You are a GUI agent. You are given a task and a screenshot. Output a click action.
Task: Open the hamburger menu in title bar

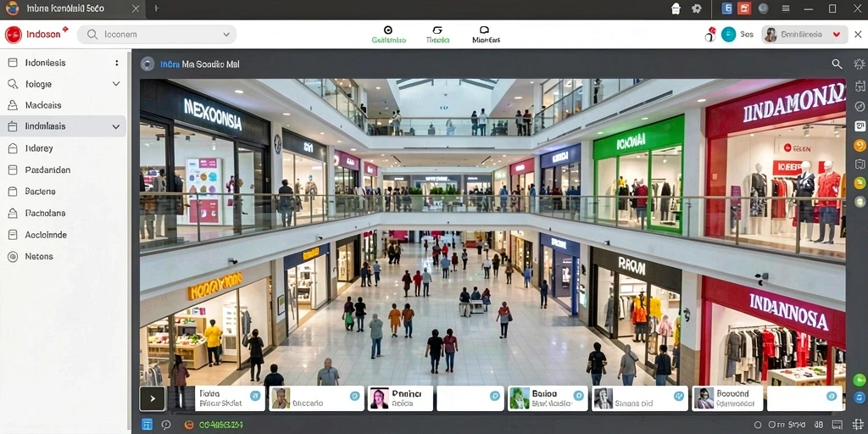(786, 8)
